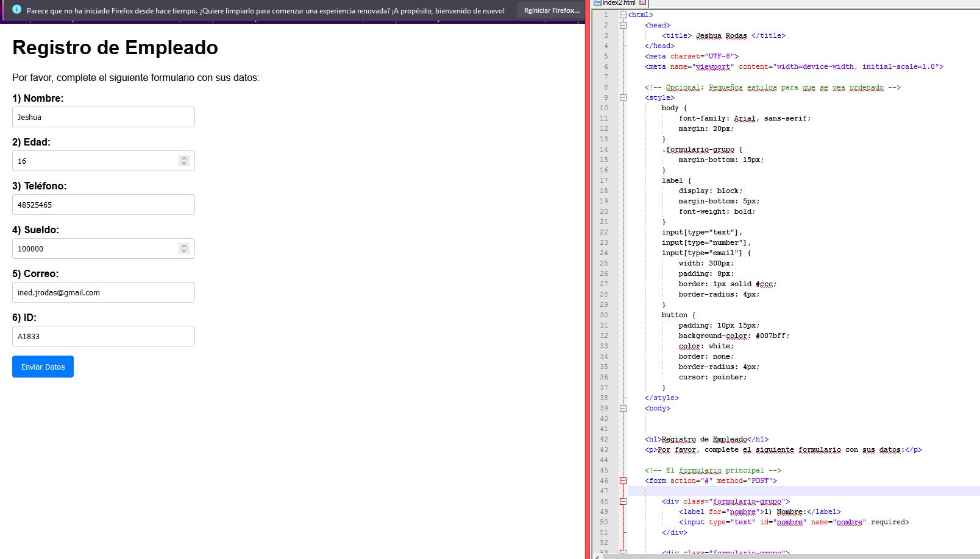Viewport: 980px width, 559px height.
Task: Collapse the <style> block fold marker
Action: click(623, 97)
